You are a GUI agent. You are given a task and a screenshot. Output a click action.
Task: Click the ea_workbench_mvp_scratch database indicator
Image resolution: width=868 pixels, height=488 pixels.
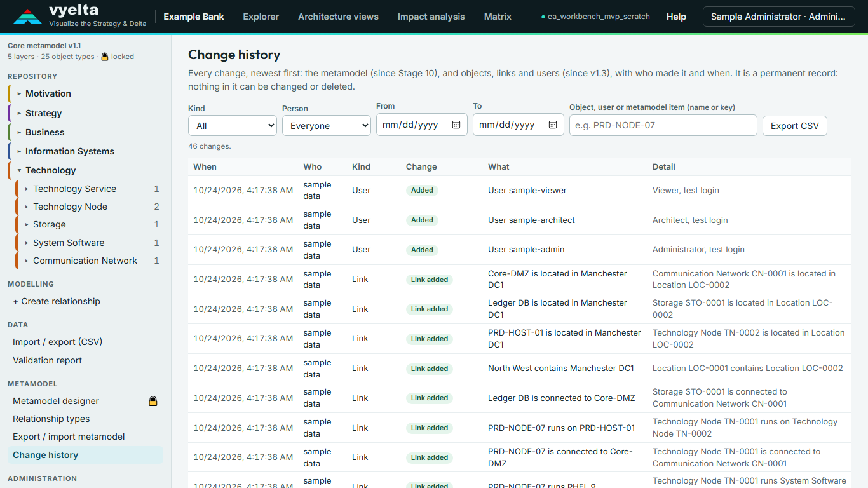tap(595, 17)
